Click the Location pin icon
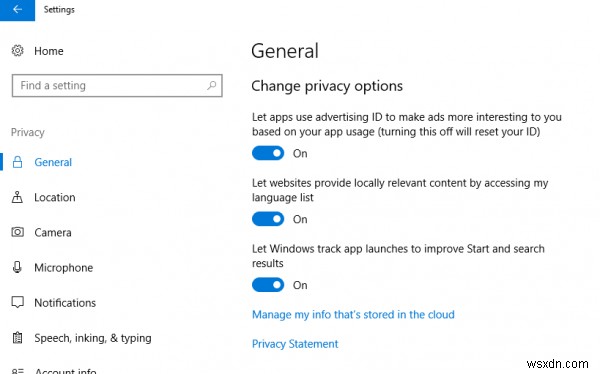This screenshot has width=600, height=374. (x=17, y=197)
